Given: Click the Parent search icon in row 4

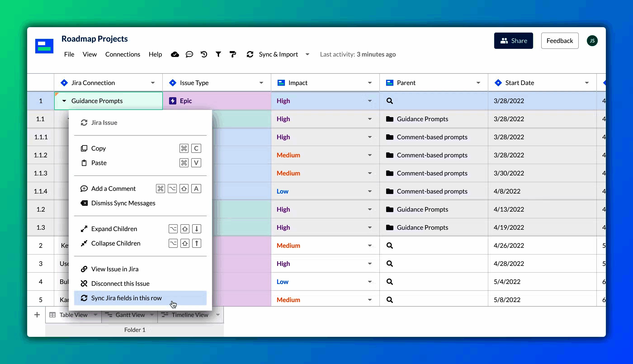Looking at the screenshot, I should [x=390, y=282].
